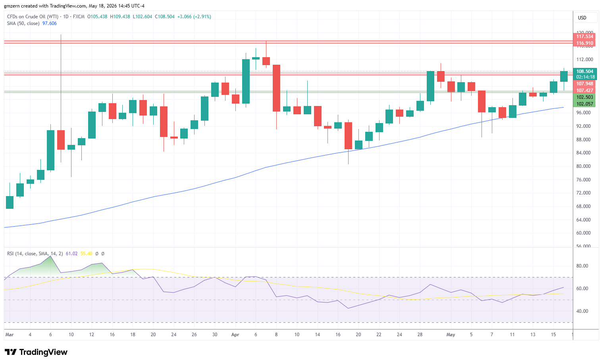Click the SMA value 97.606
This screenshot has height=364, width=603.
50,23
